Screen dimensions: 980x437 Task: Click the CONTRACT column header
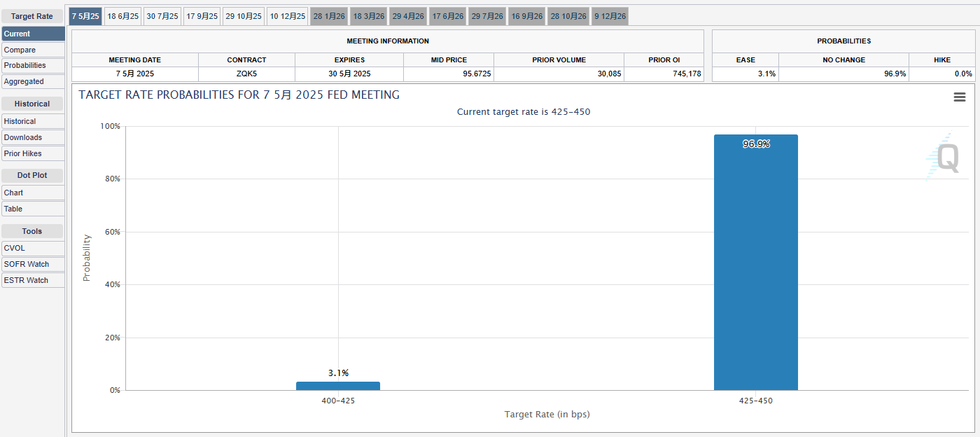[246, 60]
